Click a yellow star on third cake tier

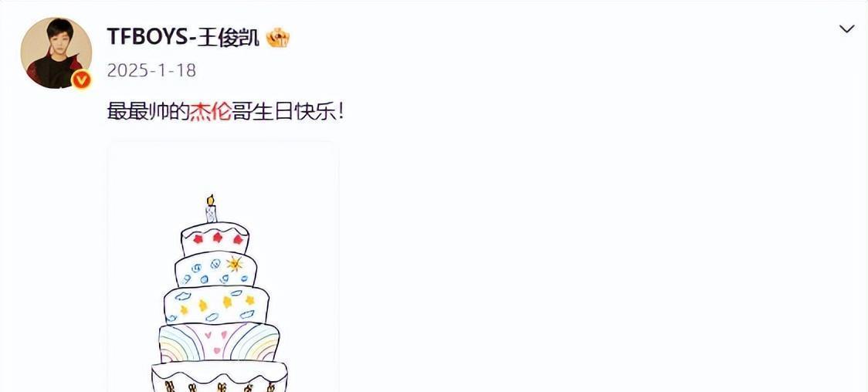pos(226,302)
